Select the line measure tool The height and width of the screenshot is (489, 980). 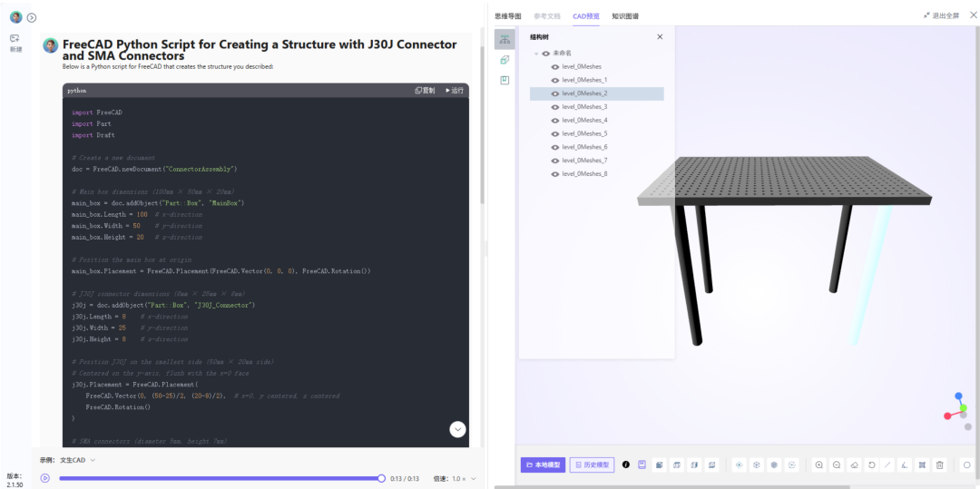888,465
